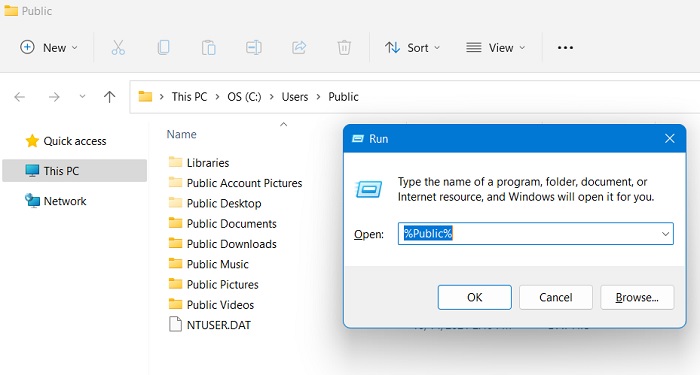Select Public in the address breadcrumb
This screenshot has height=375, width=700.
coord(343,97)
